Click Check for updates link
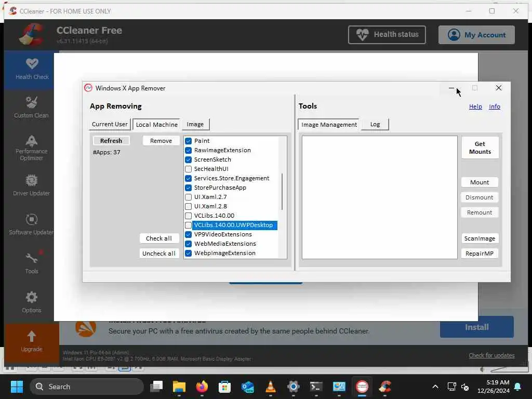This screenshot has height=399, width=532. pyautogui.click(x=491, y=355)
